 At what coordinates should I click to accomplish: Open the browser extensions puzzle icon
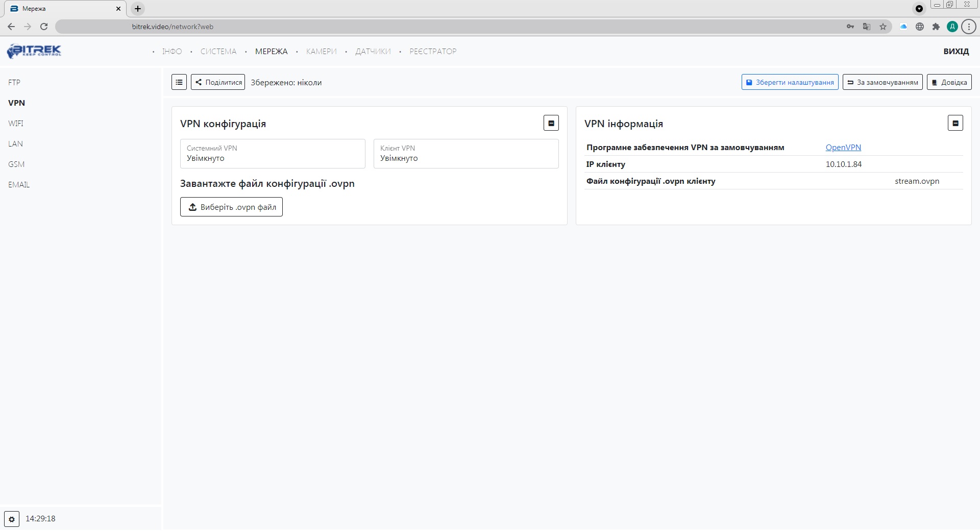[x=936, y=27]
